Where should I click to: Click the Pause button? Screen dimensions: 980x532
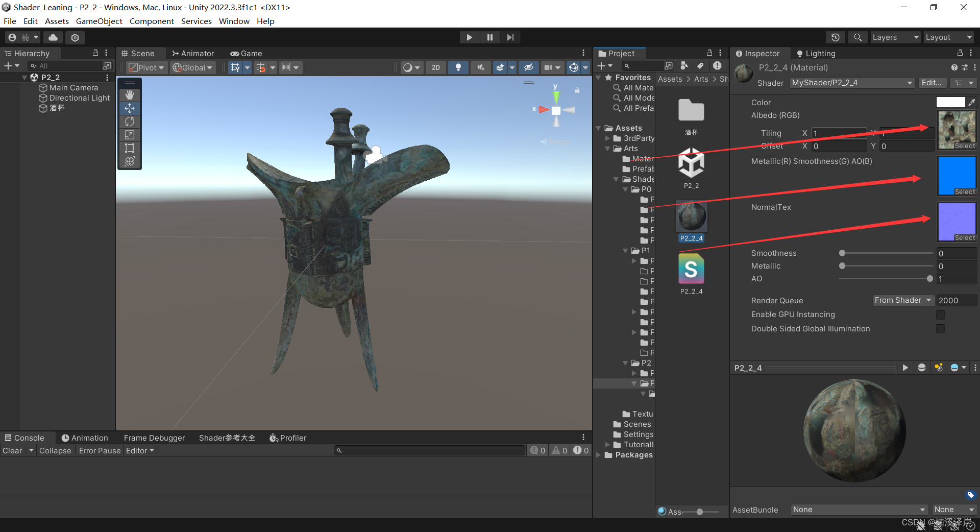pos(489,37)
